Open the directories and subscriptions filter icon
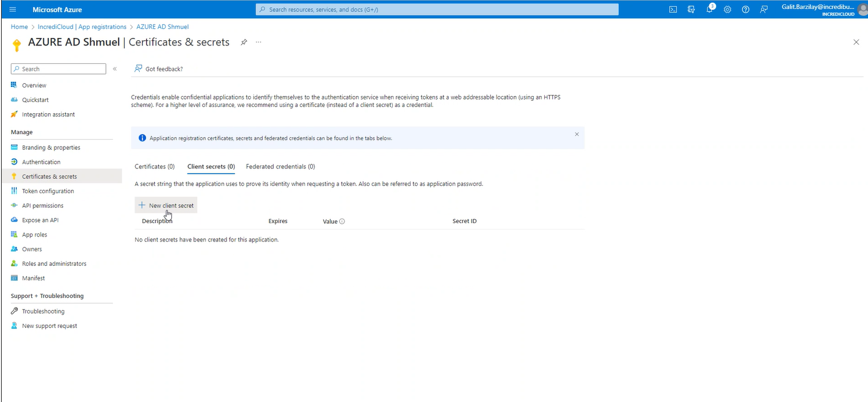868x402 pixels. 691,10
